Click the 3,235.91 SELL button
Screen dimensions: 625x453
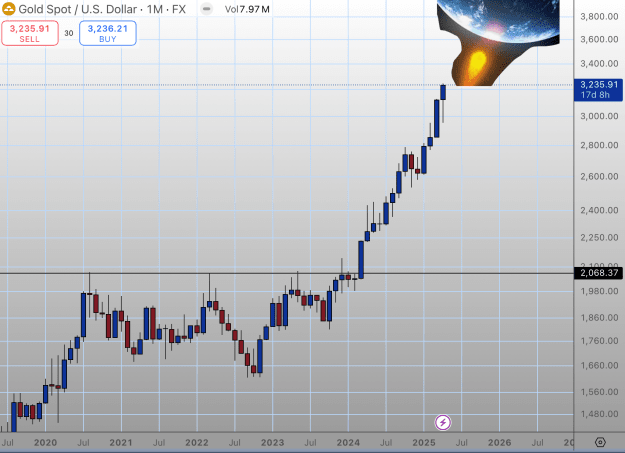tap(30, 33)
